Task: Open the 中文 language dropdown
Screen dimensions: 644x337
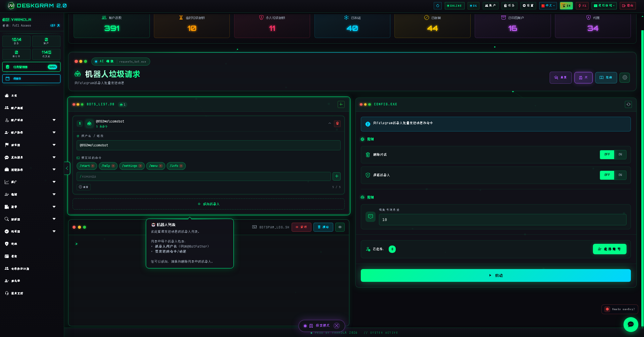Action: [x=548, y=6]
